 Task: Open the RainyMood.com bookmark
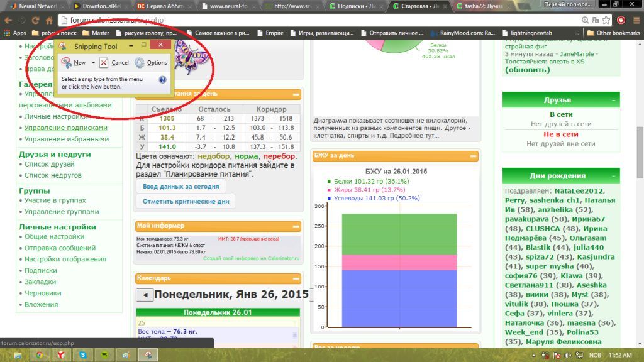coord(462,33)
